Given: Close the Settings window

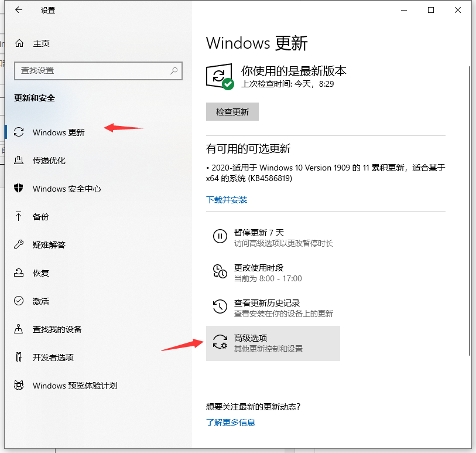Looking at the screenshot, I should 458,10.
